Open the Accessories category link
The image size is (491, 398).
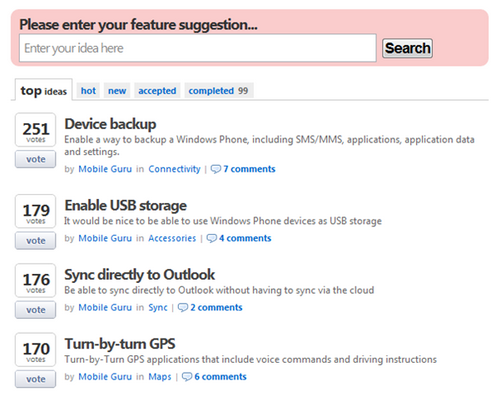point(172,238)
